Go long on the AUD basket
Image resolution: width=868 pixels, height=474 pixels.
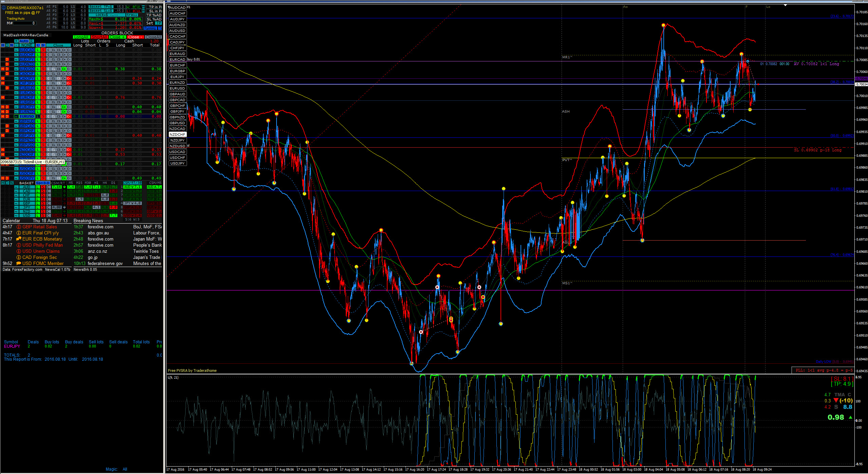click(38, 187)
